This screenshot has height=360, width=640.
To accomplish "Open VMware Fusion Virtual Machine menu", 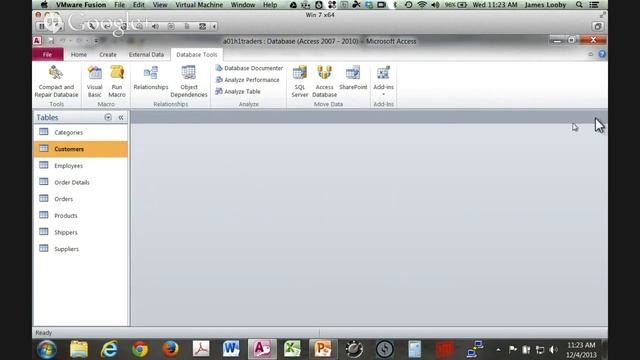I will pyautogui.click(x=199, y=5).
